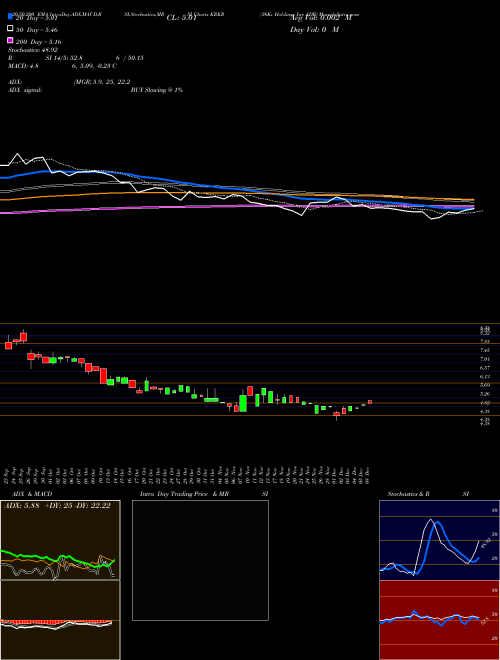
Task: Click the large green candle near 10 Nov
Action: (x=243, y=403)
